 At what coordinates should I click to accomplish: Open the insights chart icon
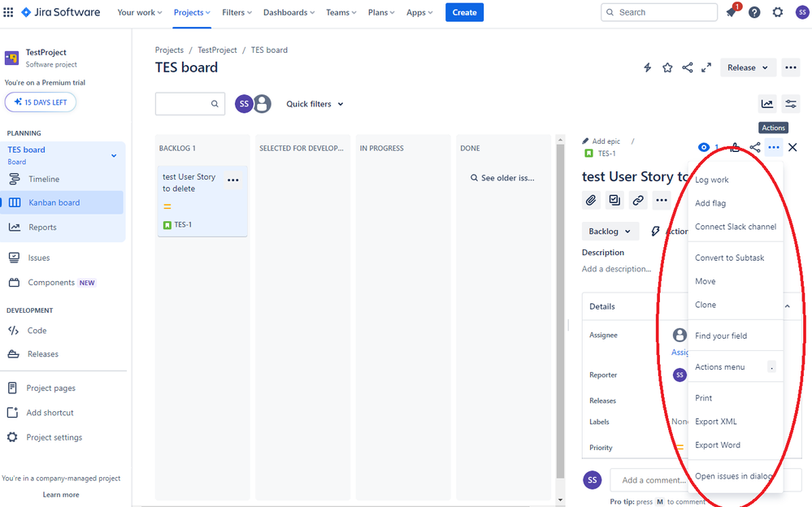click(767, 103)
